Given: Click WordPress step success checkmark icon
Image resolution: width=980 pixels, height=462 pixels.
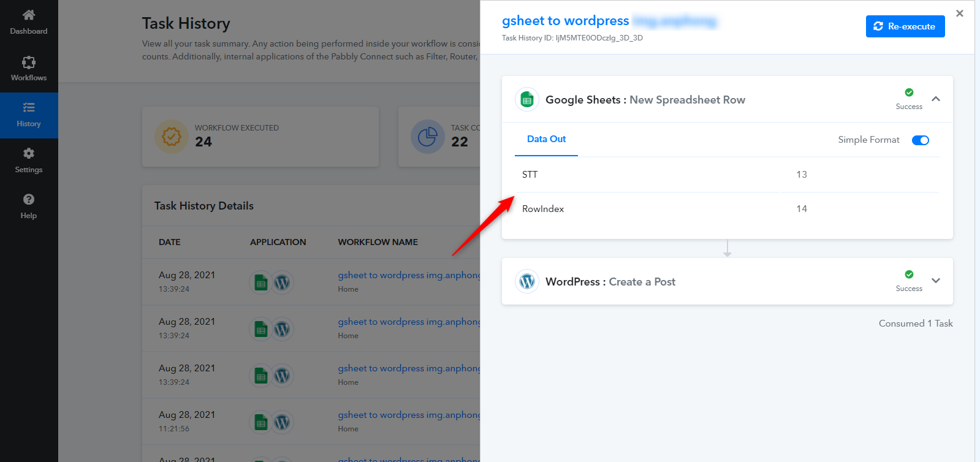Looking at the screenshot, I should [909, 275].
